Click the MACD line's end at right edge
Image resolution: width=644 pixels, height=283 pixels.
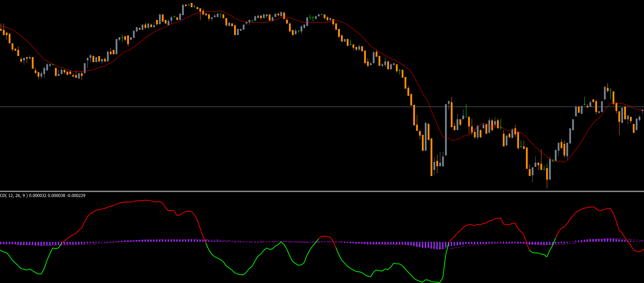click(x=643, y=249)
